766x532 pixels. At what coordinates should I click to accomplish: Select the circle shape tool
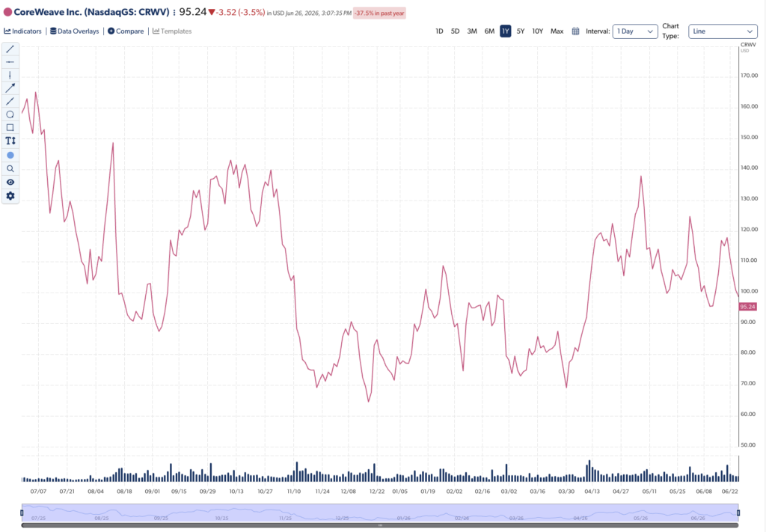pos(10,114)
